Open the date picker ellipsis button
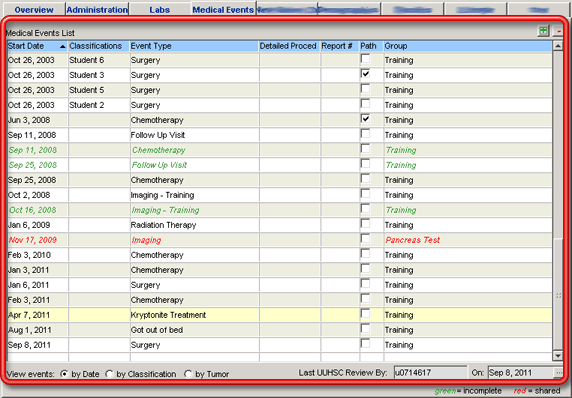 point(559,372)
